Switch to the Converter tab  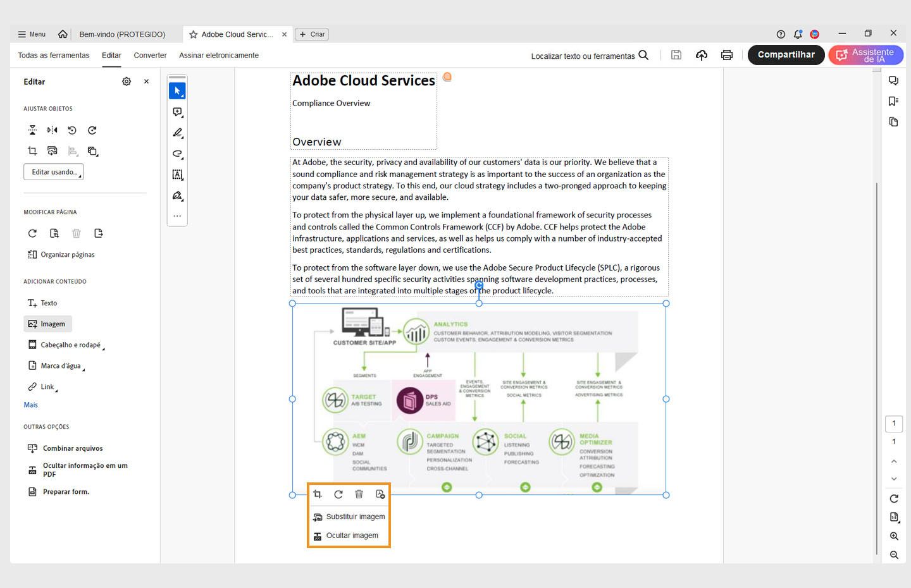coord(150,55)
